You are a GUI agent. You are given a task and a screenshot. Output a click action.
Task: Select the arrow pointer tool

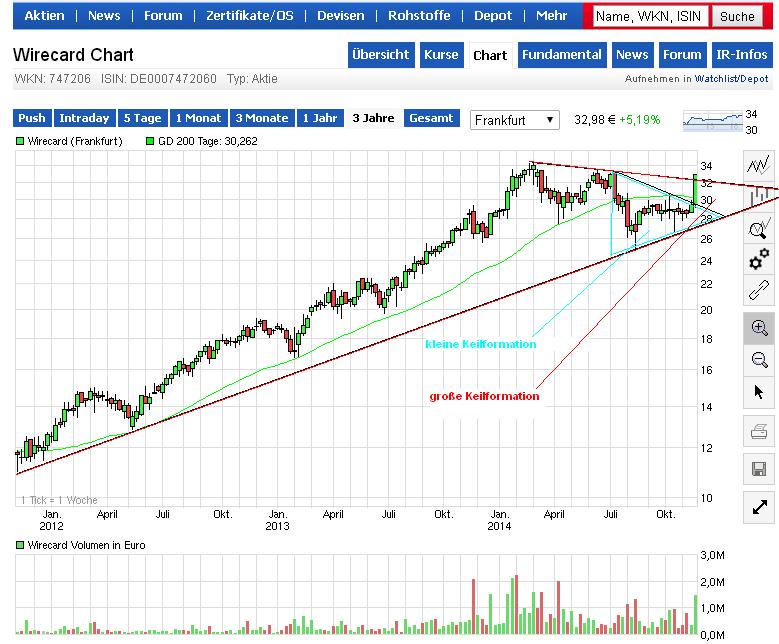tap(759, 392)
